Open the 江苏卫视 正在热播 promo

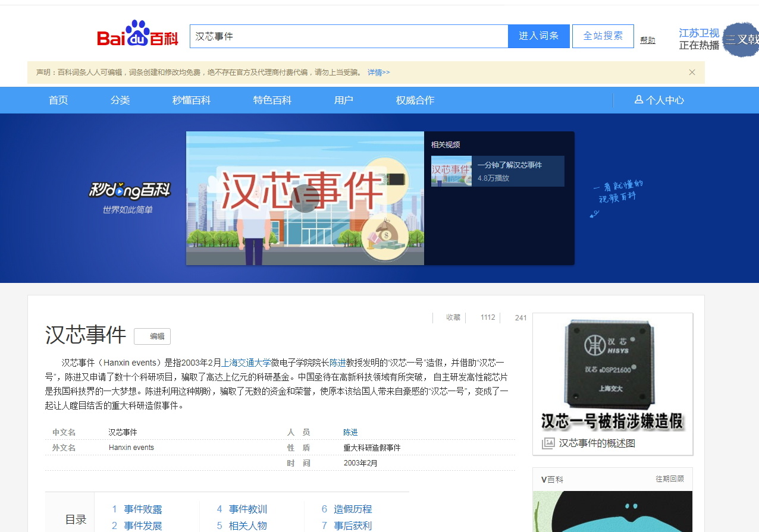(x=699, y=39)
